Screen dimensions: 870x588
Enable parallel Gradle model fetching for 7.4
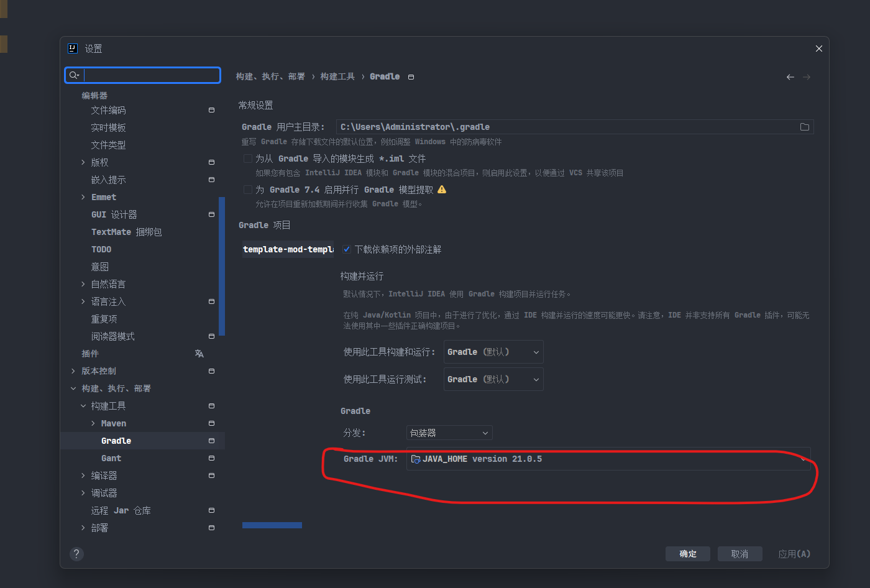point(248,190)
